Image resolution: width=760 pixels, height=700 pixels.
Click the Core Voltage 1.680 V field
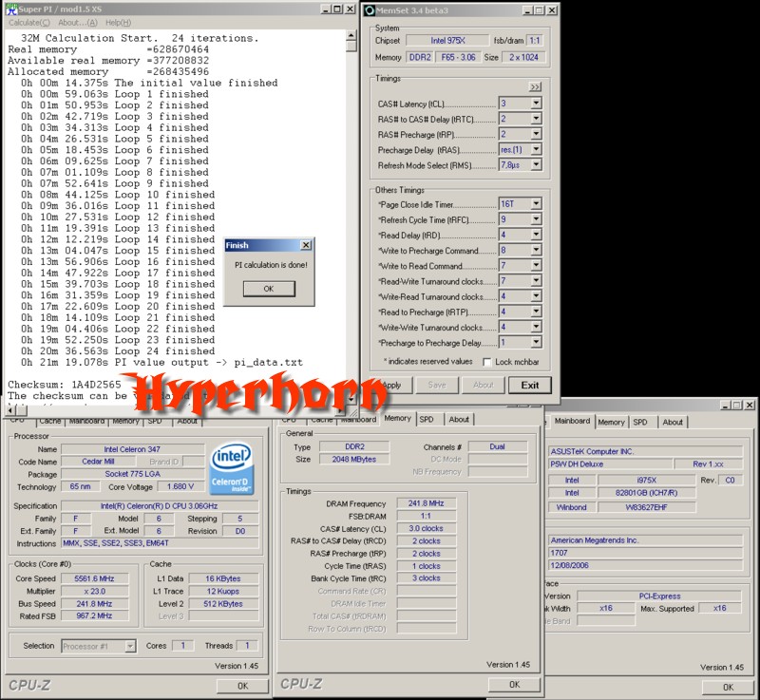coord(180,487)
